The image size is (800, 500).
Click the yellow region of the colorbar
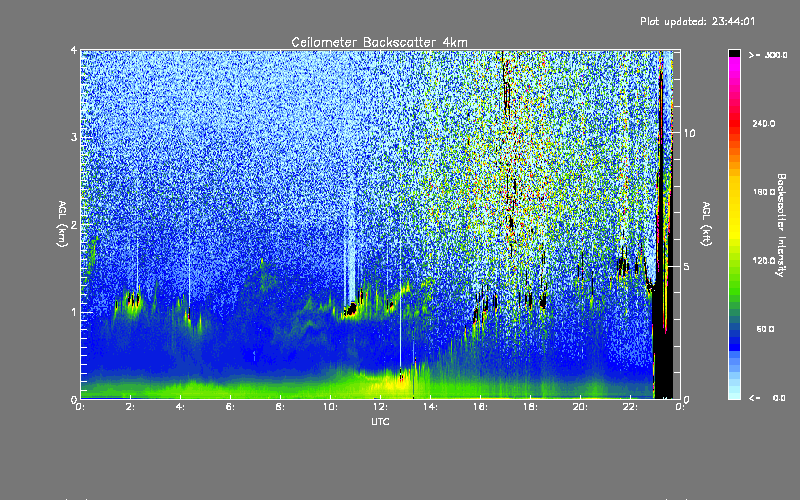click(x=734, y=209)
